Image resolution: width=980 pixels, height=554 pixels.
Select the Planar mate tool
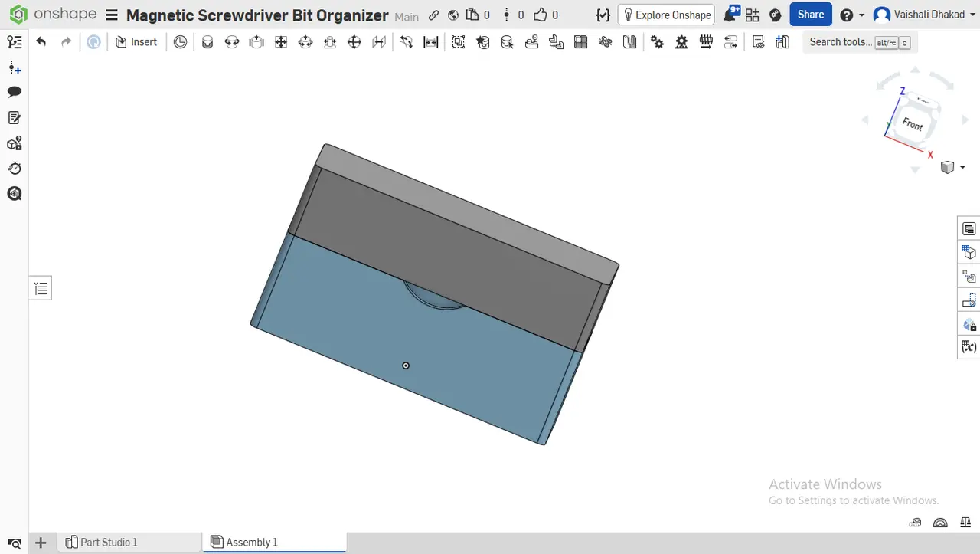tap(281, 42)
